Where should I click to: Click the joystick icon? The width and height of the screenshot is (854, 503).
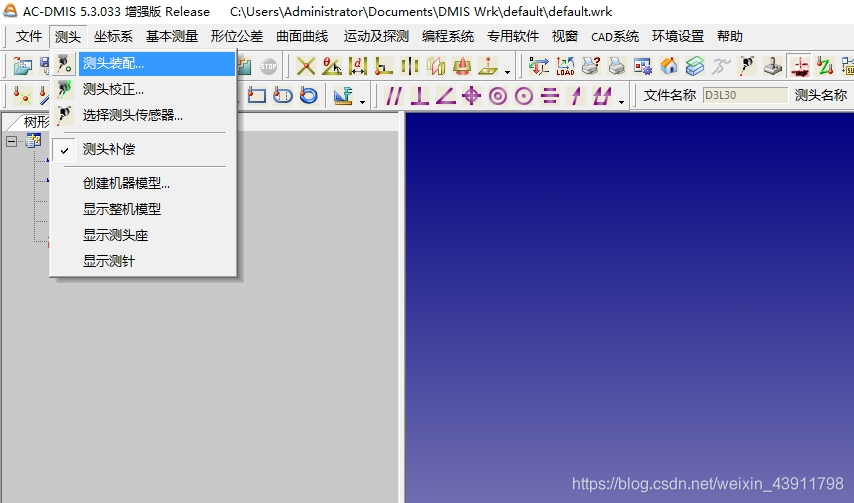click(773, 66)
